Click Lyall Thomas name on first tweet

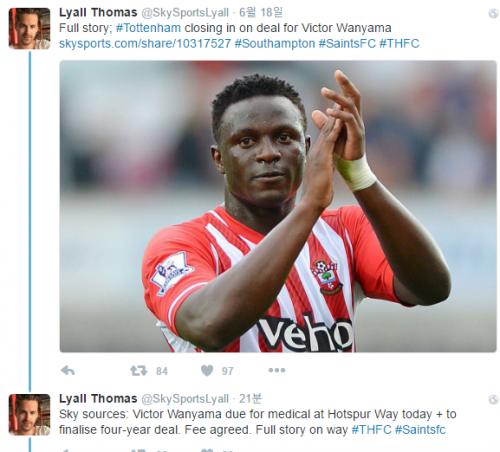pos(98,13)
